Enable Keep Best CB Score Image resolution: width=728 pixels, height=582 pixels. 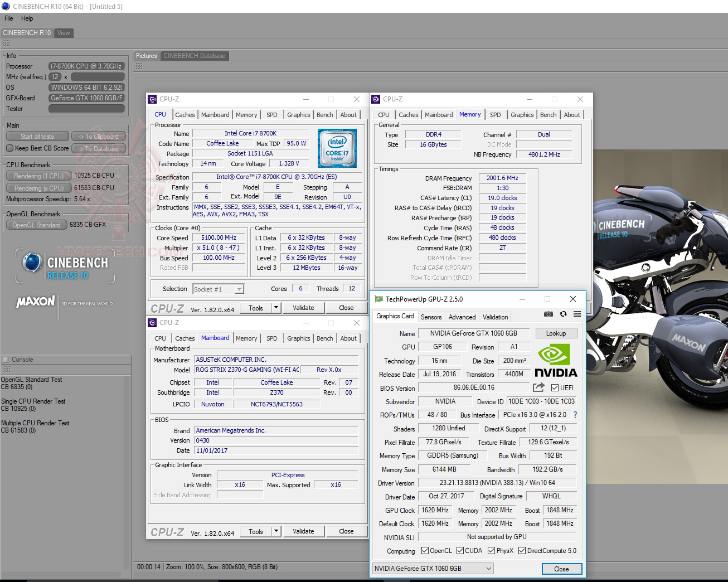9,148
